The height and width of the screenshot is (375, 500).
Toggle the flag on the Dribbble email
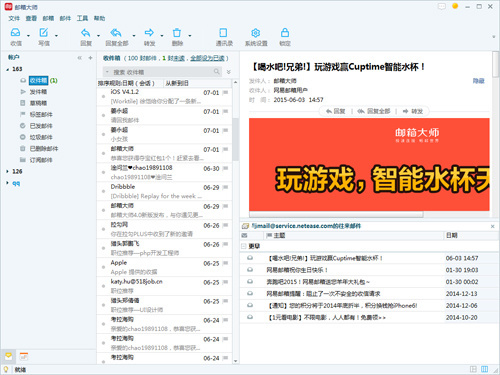pyautogui.click(x=225, y=187)
